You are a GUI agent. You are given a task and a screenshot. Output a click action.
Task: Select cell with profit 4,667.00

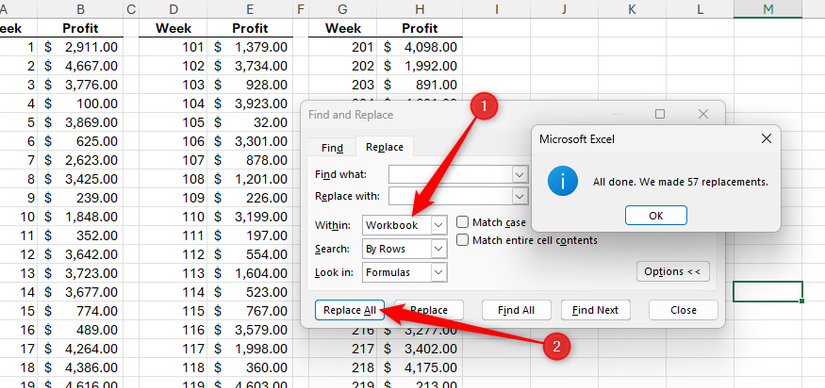tap(81, 66)
